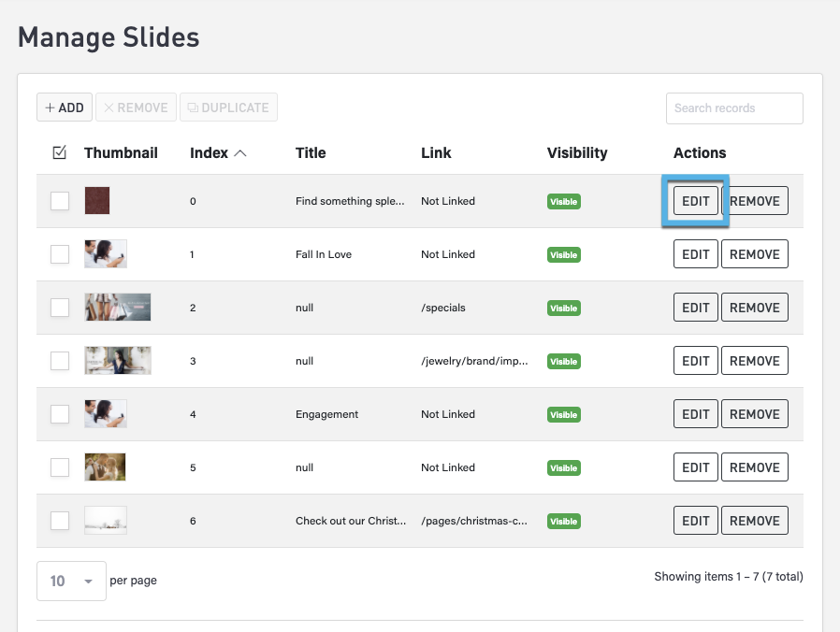Click the select-all checkbox icon in header

point(60,152)
